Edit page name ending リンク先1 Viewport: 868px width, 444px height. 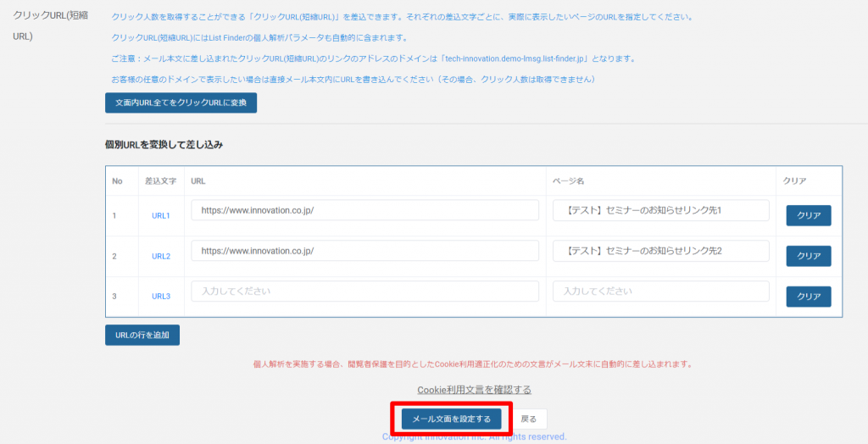click(661, 210)
